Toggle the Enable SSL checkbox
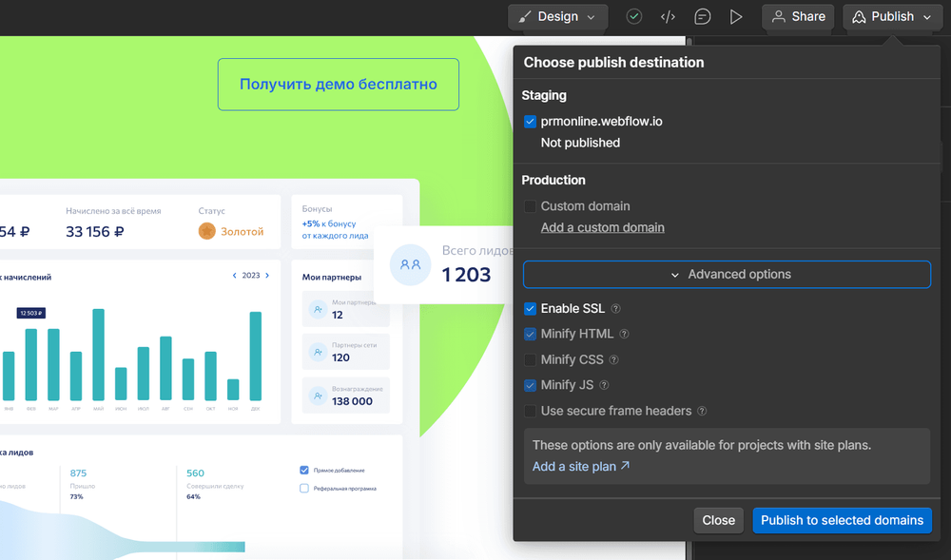 (531, 309)
